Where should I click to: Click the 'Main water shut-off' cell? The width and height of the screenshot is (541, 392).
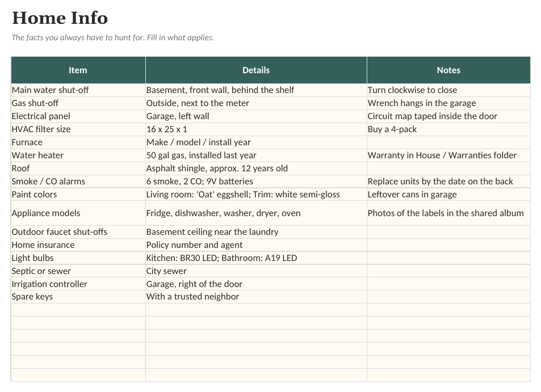pos(78,90)
